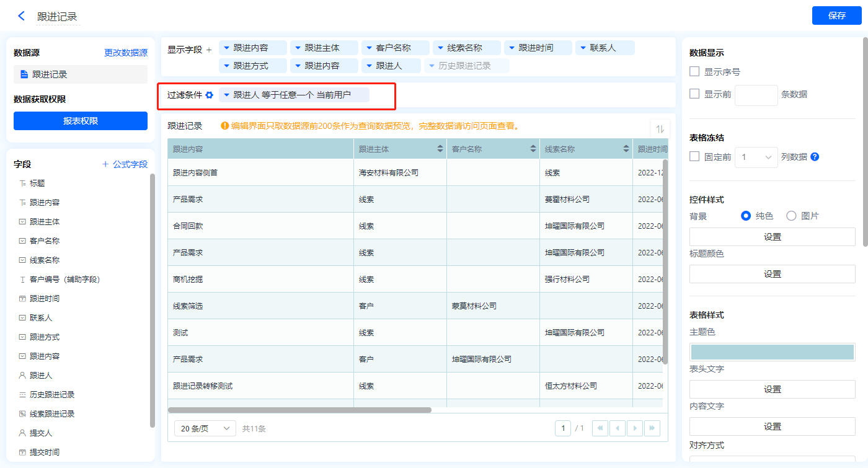Viewport: 868px width, 468px height.
Task: Click the filter condition gear icon
Action: (x=210, y=95)
